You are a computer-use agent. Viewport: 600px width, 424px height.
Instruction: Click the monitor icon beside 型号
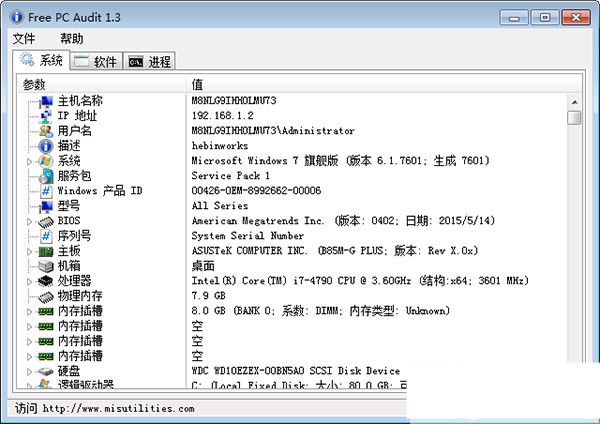46,206
